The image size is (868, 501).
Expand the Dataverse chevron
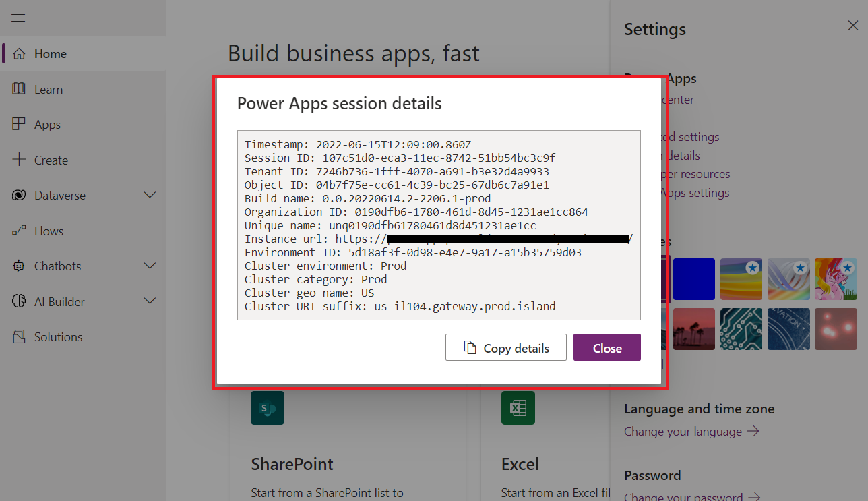click(x=150, y=196)
